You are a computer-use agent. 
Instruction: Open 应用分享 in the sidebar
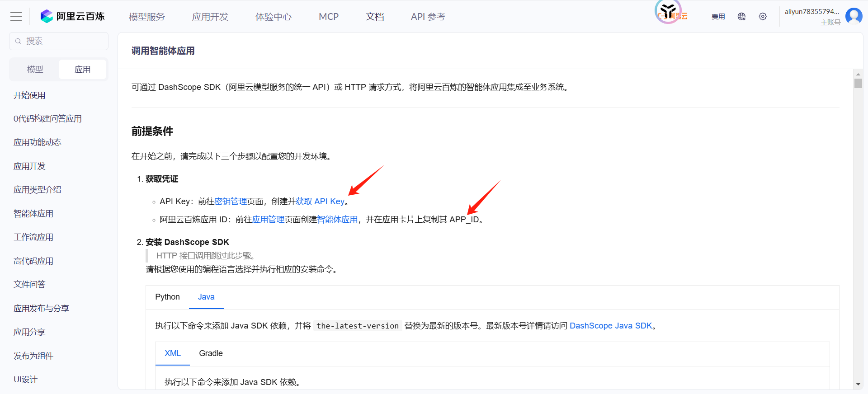pyautogui.click(x=29, y=332)
